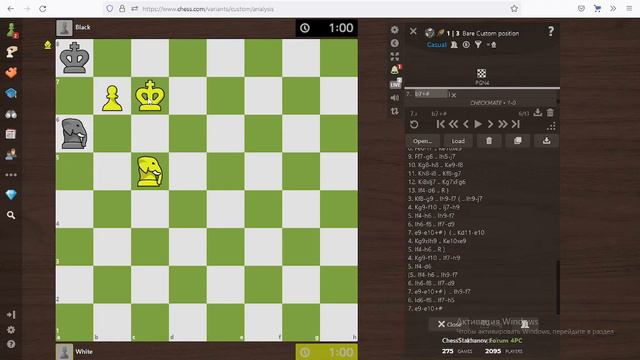Click the copy button in button row
640x360 pixels.
point(518,141)
